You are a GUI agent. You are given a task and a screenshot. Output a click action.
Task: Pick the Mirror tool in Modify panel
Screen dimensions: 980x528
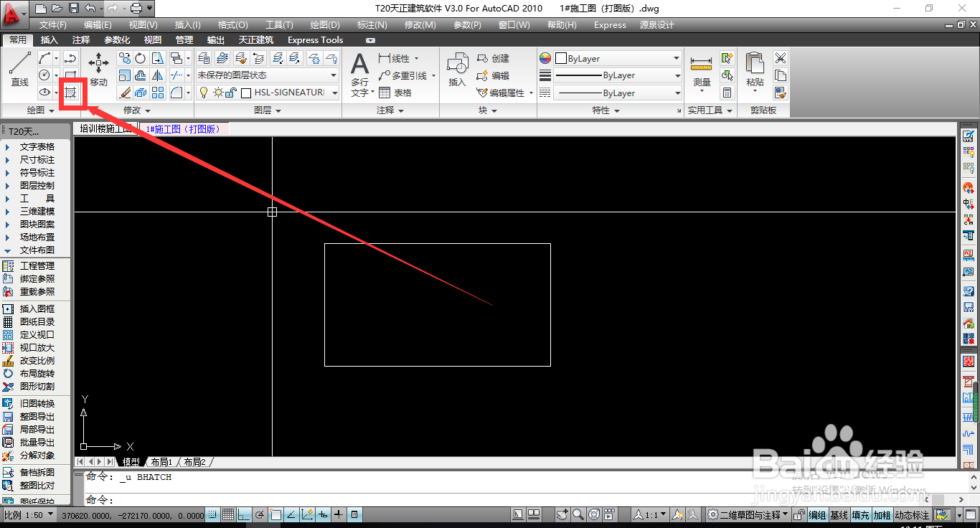tap(158, 75)
